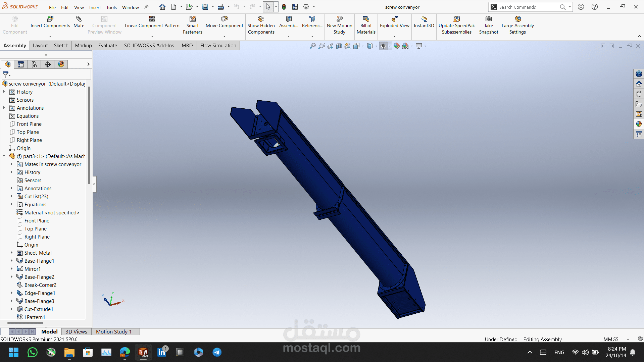Open the Insert menu
644x362 pixels.
coord(95,7)
